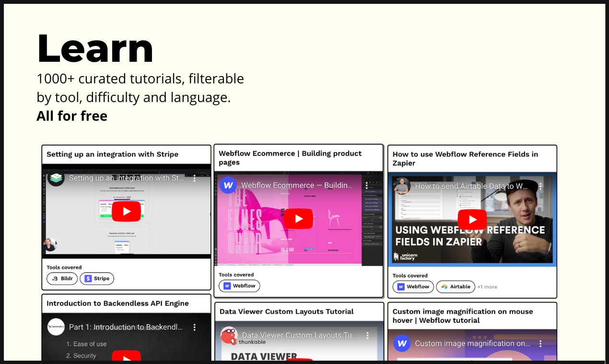Open the Bildr tool tag
The height and width of the screenshot is (364, 609).
tap(62, 278)
